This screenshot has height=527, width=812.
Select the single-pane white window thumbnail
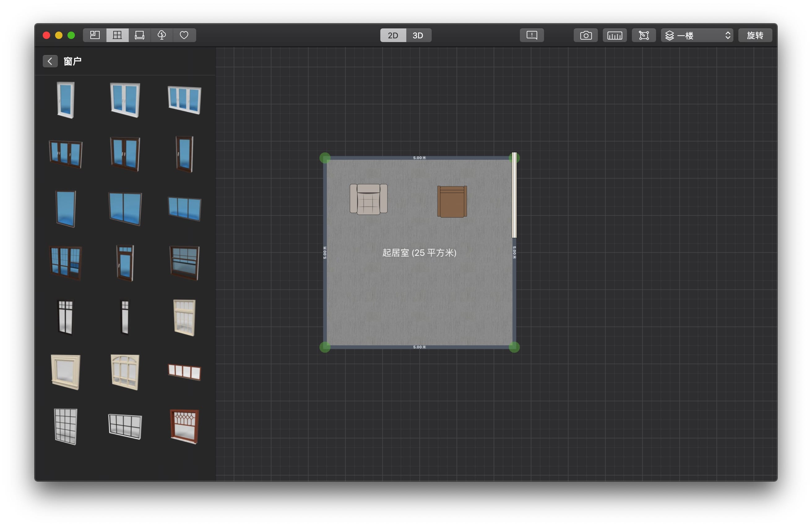pyautogui.click(x=66, y=100)
